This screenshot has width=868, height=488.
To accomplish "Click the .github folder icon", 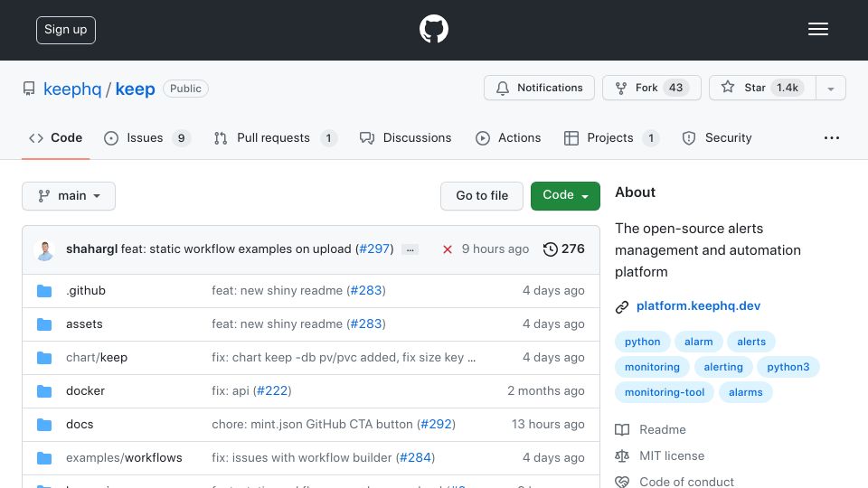I will 44,291.
